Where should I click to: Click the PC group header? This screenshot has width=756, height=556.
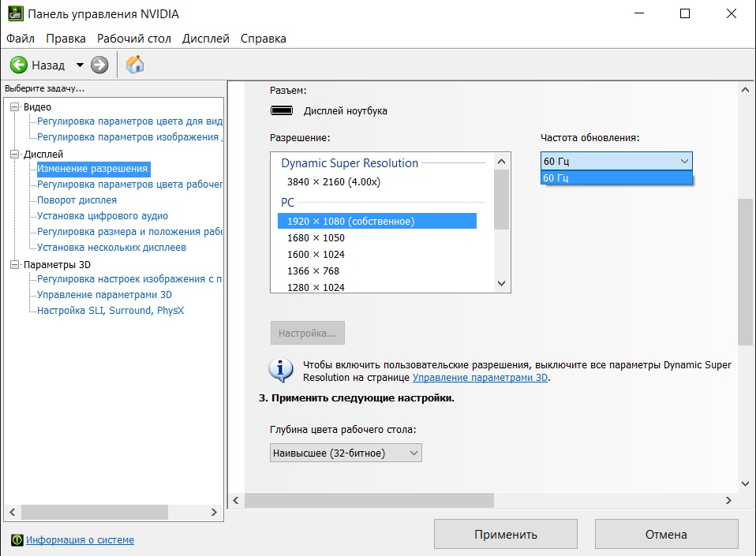(x=287, y=203)
